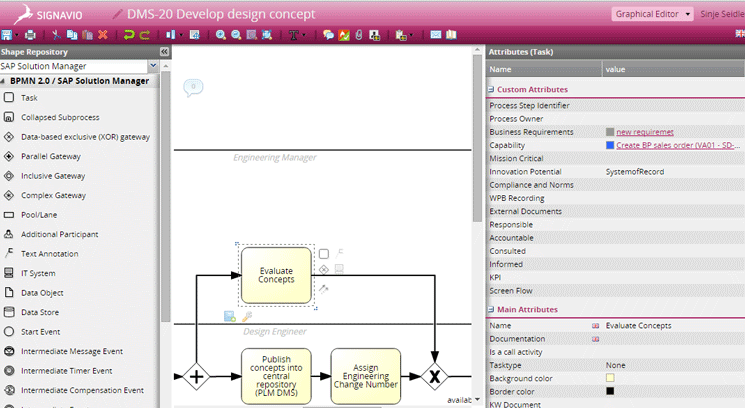Save the diagram using the floppy icon
Image resolution: width=745 pixels, height=408 pixels.
coord(7,35)
